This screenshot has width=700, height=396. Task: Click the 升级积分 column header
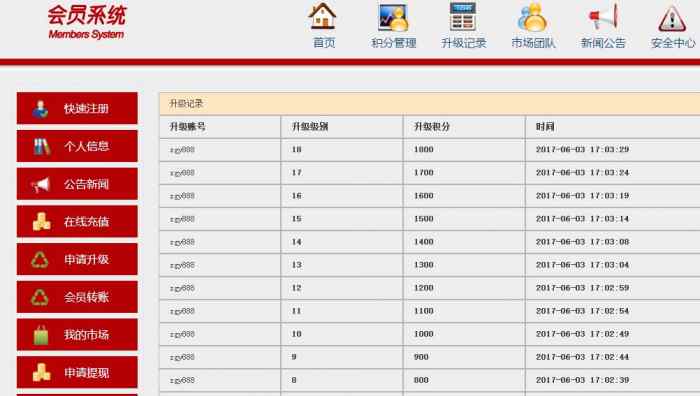tap(432, 127)
